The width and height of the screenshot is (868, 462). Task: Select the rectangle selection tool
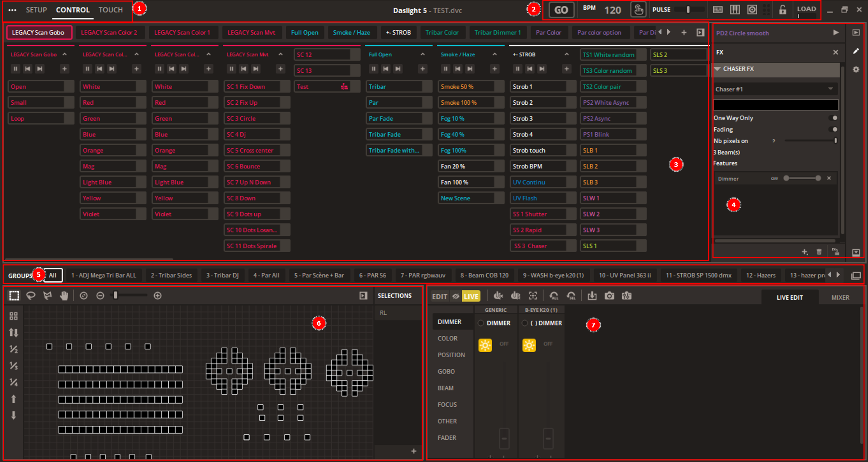[x=14, y=296]
